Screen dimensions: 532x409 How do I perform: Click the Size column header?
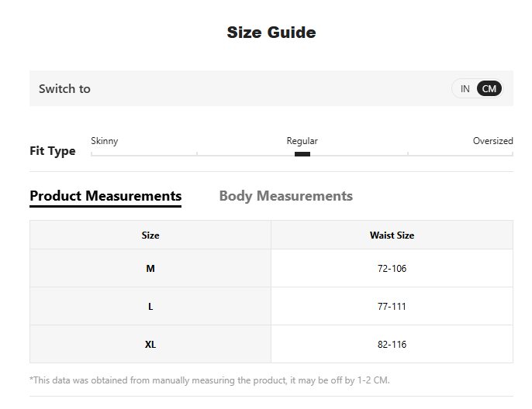(x=150, y=235)
